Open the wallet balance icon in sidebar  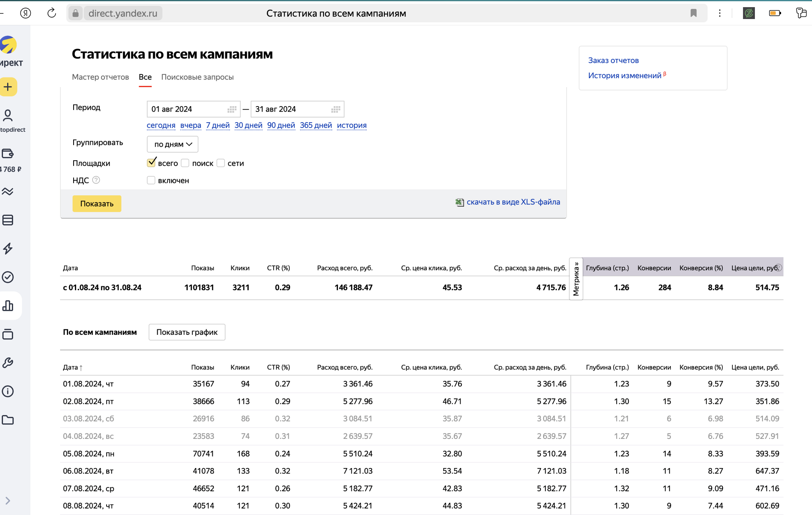click(x=8, y=153)
